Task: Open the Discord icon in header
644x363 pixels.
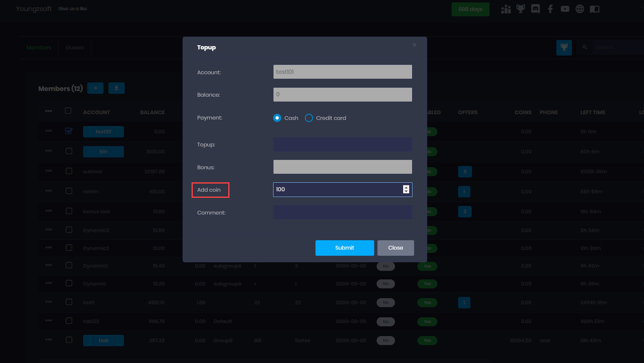Action: (x=536, y=9)
